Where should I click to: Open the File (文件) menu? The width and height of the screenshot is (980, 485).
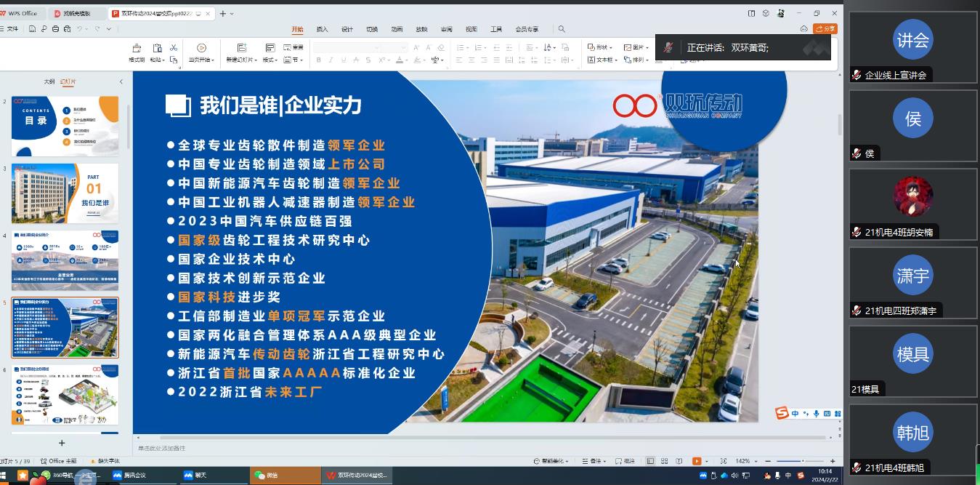[x=10, y=29]
